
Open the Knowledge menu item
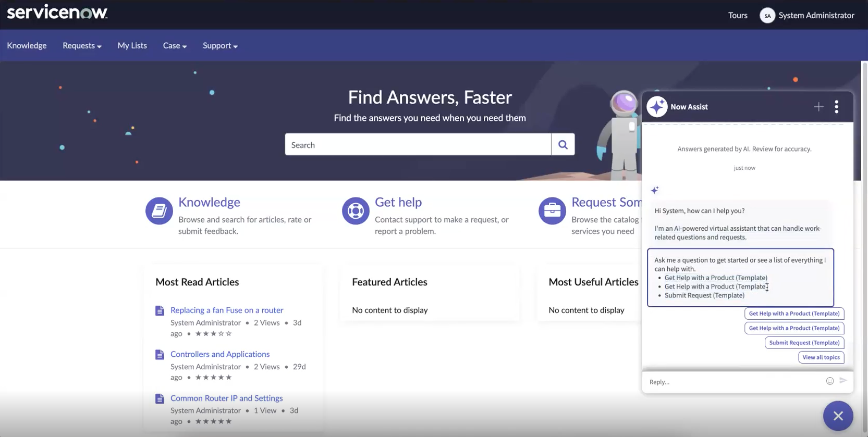[27, 46]
